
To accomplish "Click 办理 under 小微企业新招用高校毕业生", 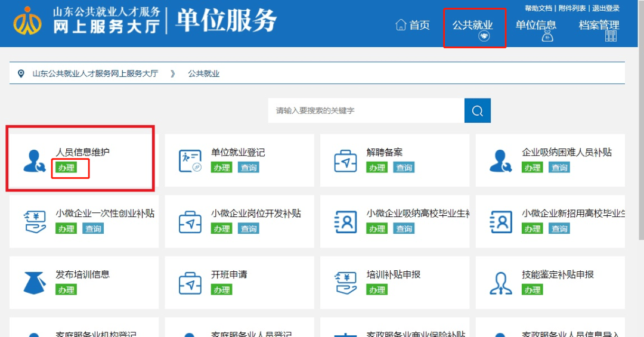I will (x=532, y=228).
